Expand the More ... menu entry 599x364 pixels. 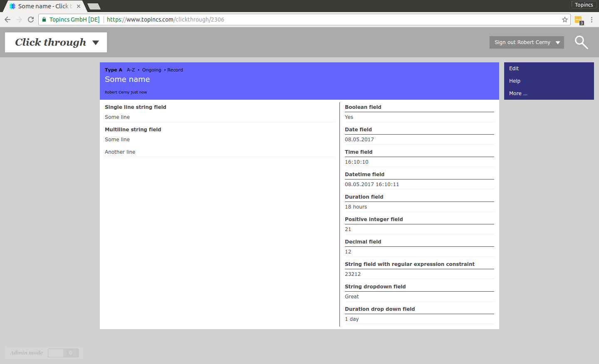tap(518, 93)
